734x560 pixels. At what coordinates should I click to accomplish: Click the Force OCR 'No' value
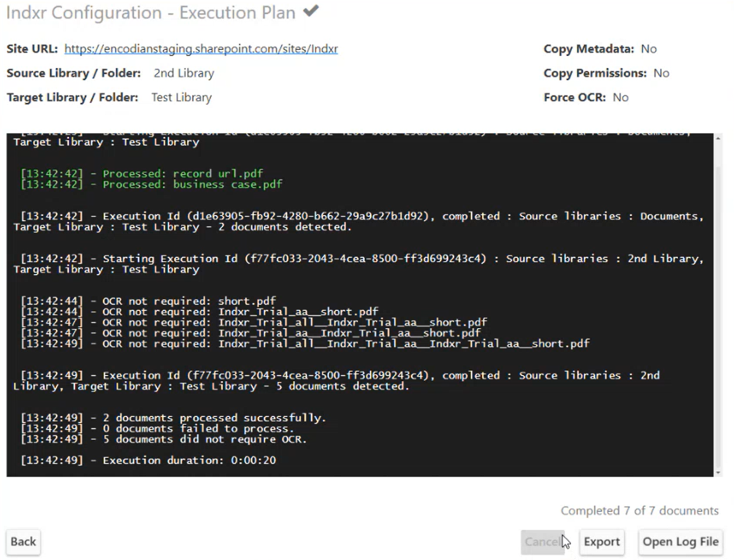tap(620, 97)
